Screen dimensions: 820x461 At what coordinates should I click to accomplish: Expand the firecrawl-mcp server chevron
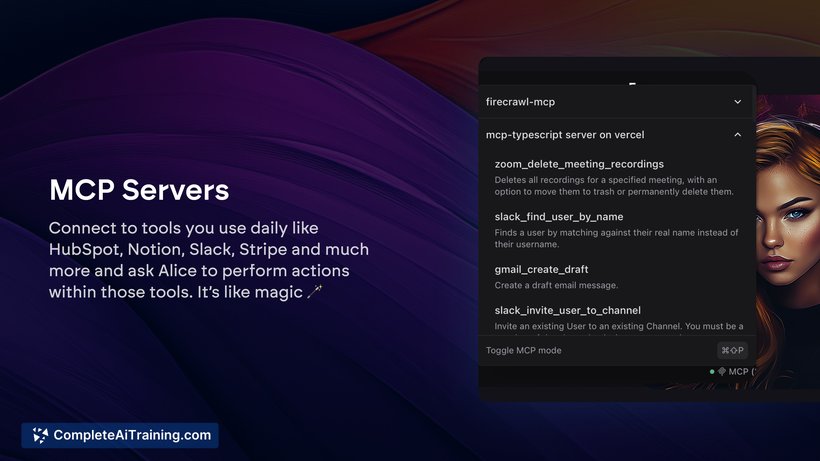[x=737, y=102]
